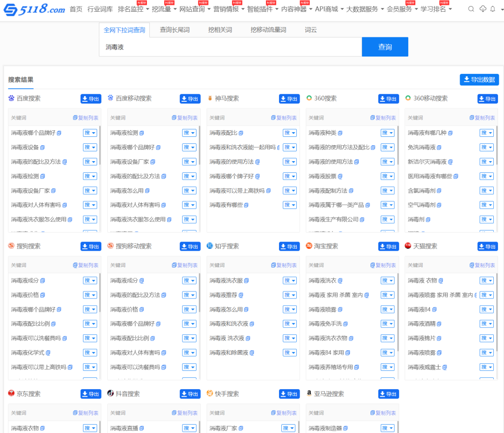This screenshot has height=433, width=504.
Task: Copy the 免洗消毒液 keyword via icon
Action: [439, 148]
